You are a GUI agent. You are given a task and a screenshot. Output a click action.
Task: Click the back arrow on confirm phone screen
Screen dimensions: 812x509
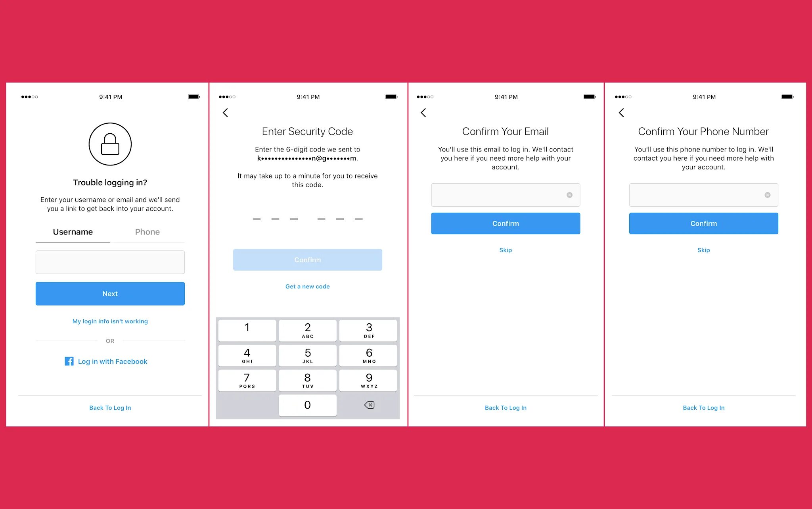coord(623,113)
